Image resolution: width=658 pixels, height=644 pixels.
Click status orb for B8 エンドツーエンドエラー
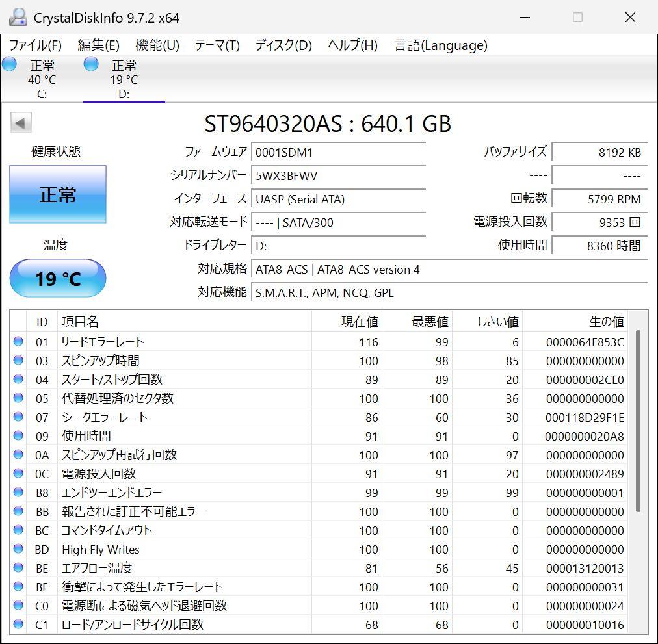pyautogui.click(x=18, y=492)
